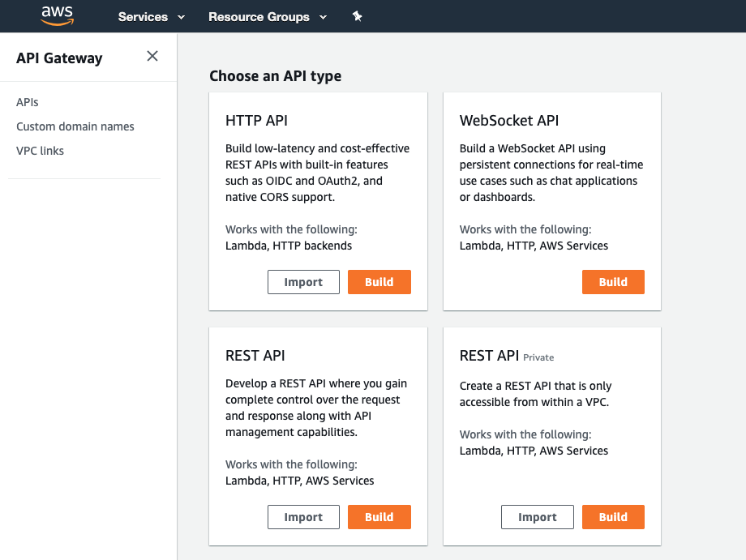
Task: Build the private REST API
Action: [613, 517]
